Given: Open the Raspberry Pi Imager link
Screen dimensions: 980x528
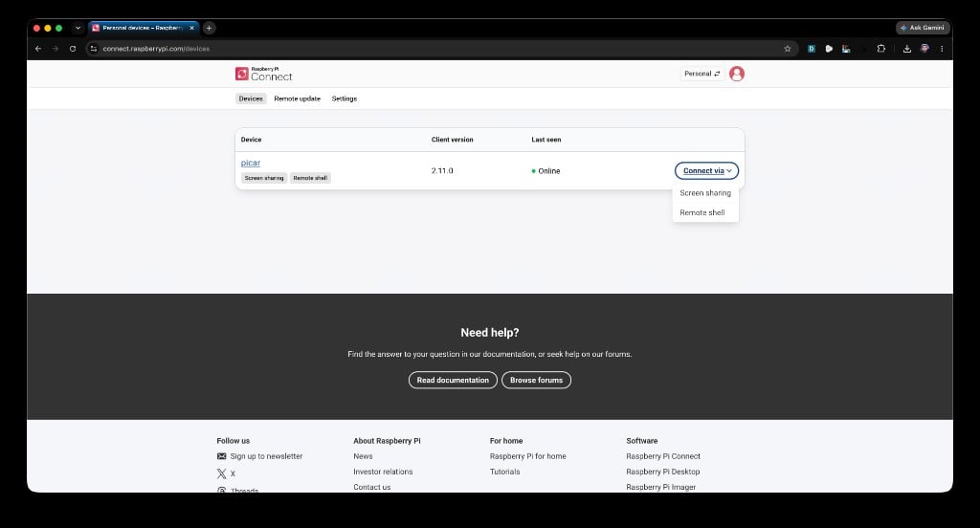Looking at the screenshot, I should (x=660, y=487).
